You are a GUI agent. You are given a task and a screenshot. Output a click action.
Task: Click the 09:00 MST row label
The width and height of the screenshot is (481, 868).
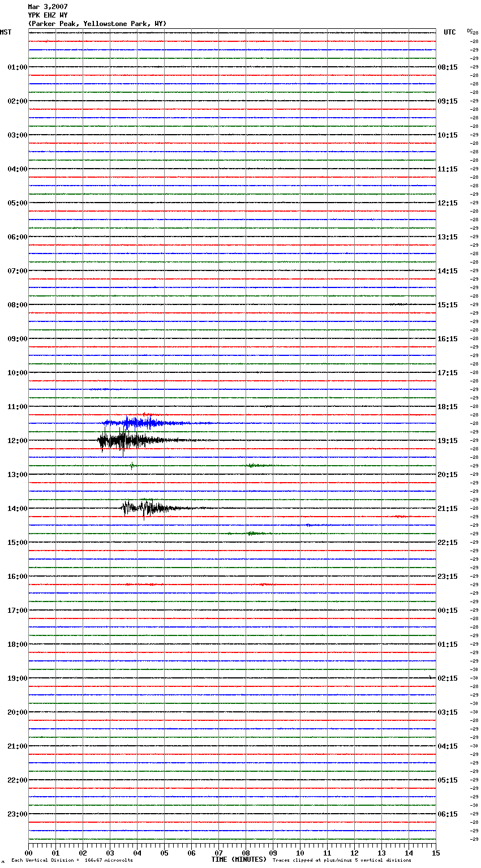pyautogui.click(x=17, y=339)
